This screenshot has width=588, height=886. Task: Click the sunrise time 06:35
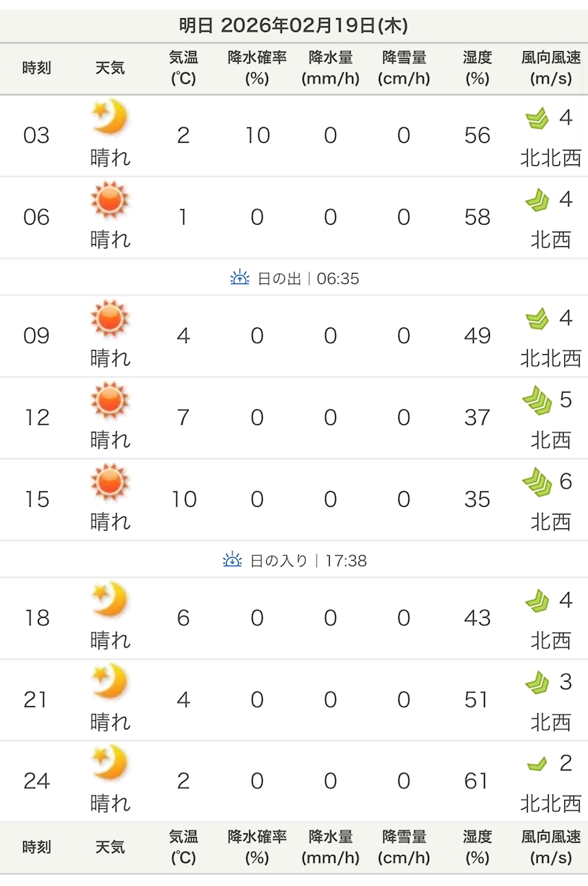coord(338,279)
